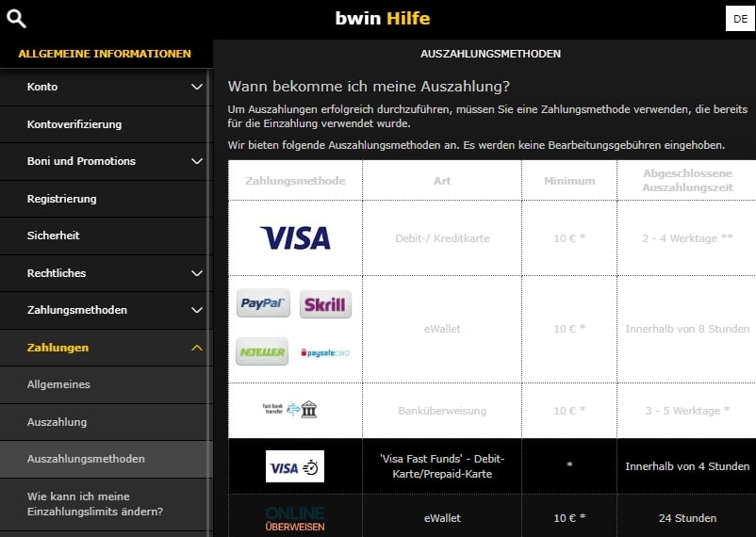Viewport: 756px width, 537px height.
Task: Expand Boni und Promotions chevron
Action: [197, 161]
